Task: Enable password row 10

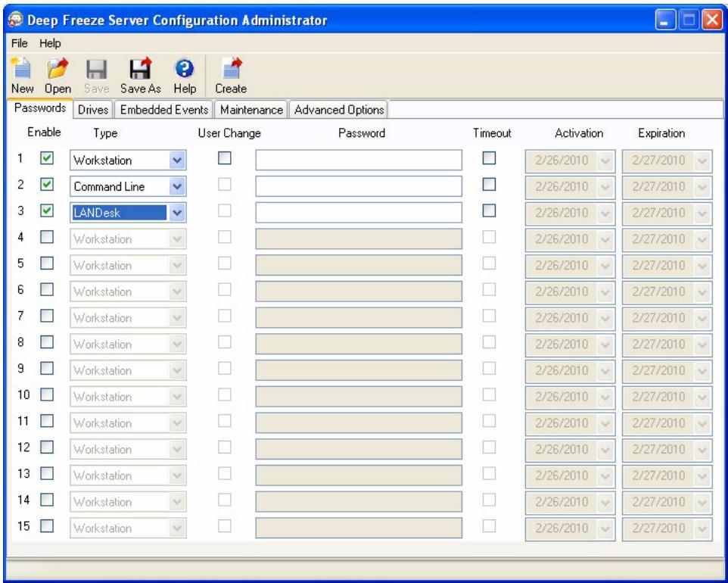Action: (47, 395)
